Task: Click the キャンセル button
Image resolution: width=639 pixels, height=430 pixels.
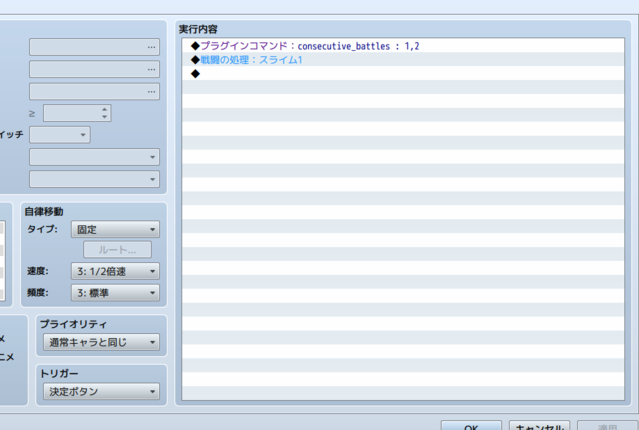Action: pyautogui.click(x=540, y=426)
